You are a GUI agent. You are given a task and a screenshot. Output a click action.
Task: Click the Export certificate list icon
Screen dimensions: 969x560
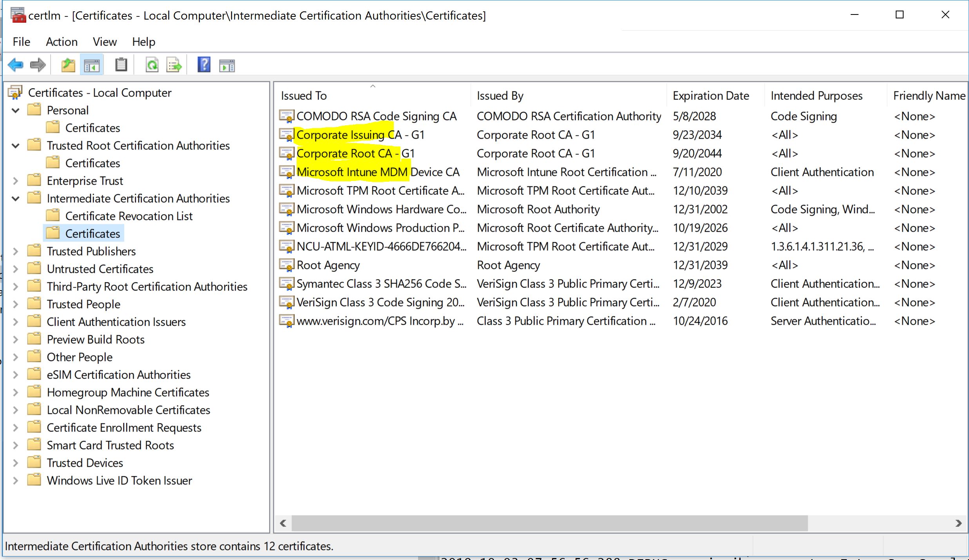pyautogui.click(x=174, y=65)
